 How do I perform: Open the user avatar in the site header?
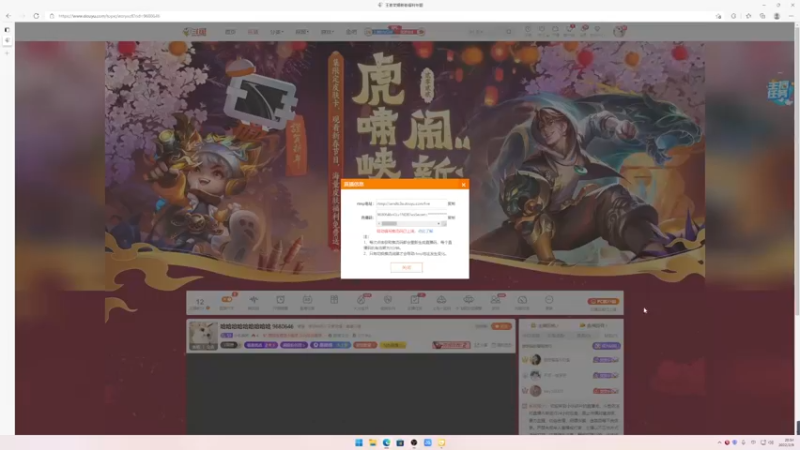pos(619,32)
